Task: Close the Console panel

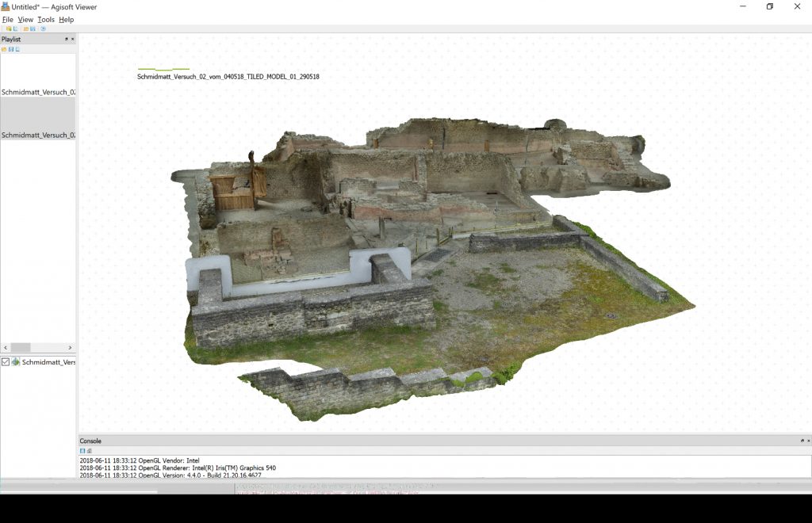Action: pos(807,441)
